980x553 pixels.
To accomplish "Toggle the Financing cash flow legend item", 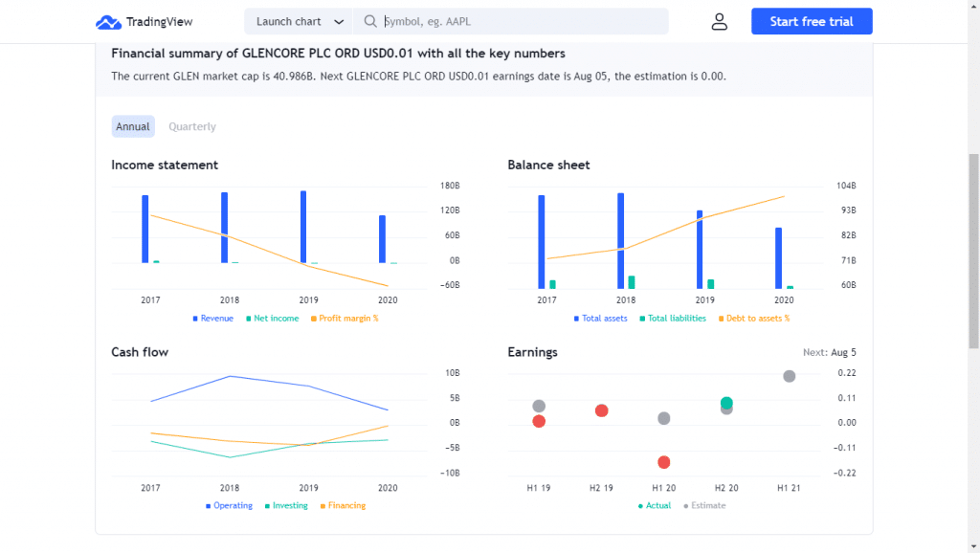I will click(343, 505).
